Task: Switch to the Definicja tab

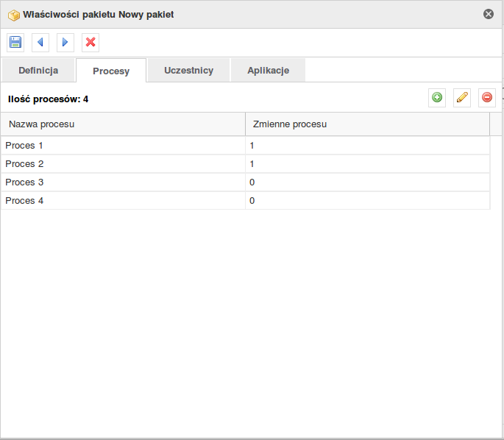Action: click(38, 71)
